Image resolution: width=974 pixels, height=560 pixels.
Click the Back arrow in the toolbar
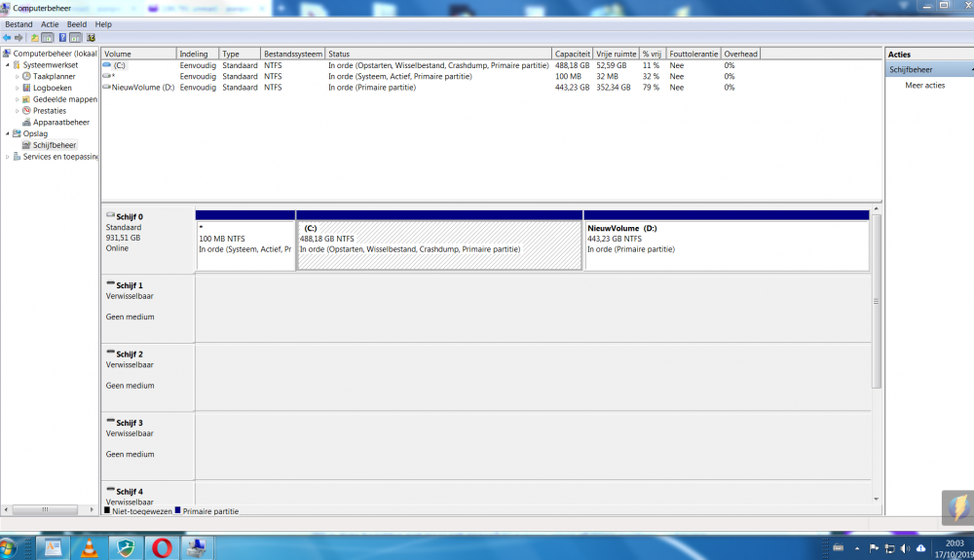click(7, 38)
